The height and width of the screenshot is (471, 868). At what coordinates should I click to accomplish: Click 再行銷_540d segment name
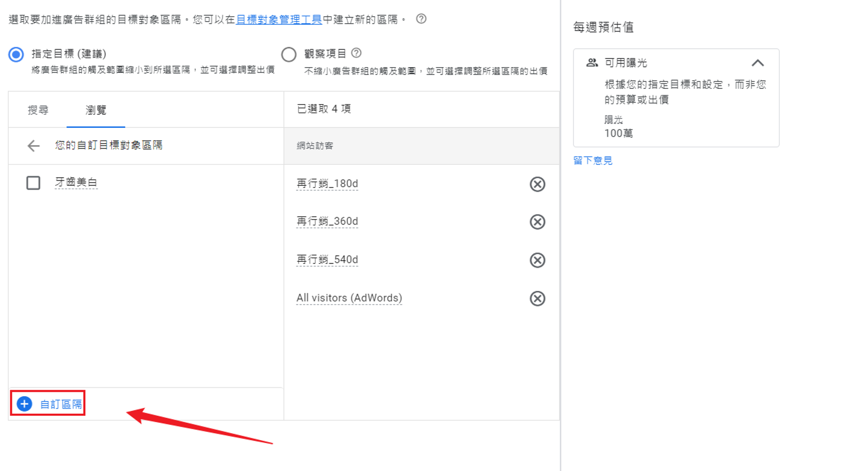(327, 260)
